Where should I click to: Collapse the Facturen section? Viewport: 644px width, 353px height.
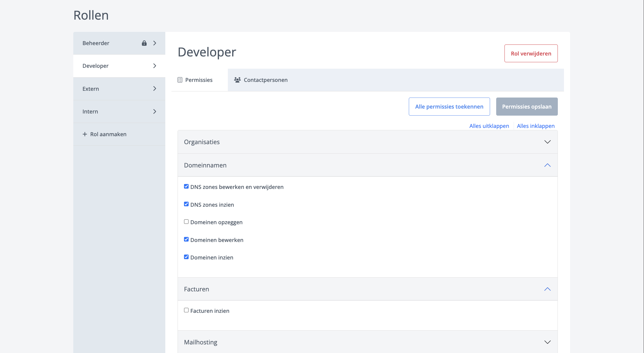547,289
